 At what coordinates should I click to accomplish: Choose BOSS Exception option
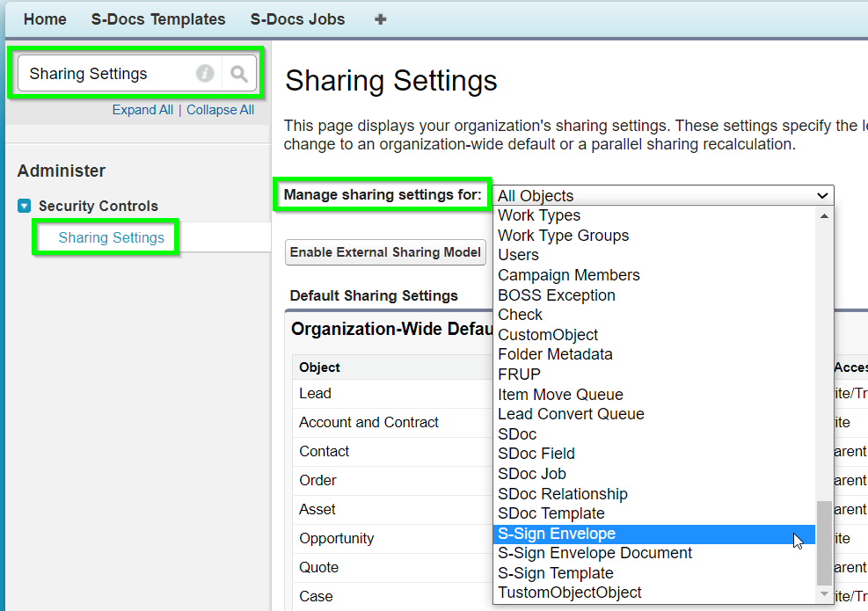click(x=653, y=295)
